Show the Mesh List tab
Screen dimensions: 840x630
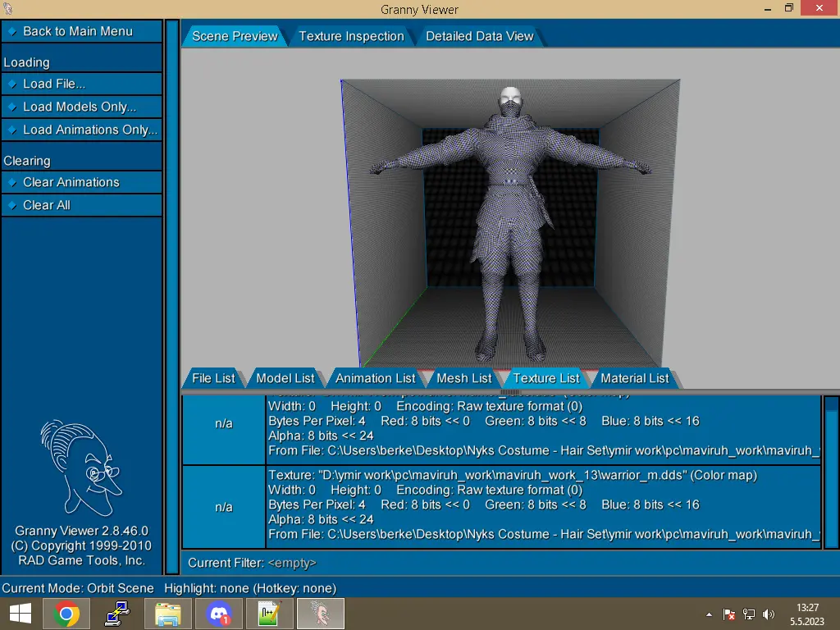464,378
